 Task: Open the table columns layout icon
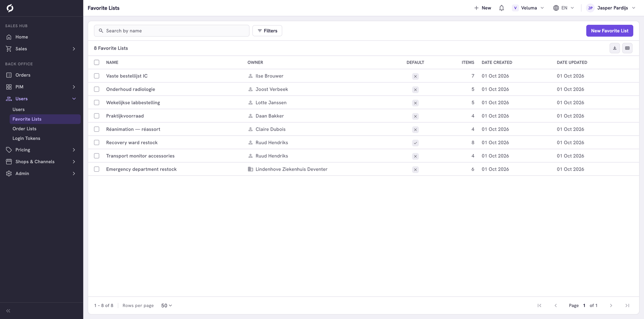point(627,48)
